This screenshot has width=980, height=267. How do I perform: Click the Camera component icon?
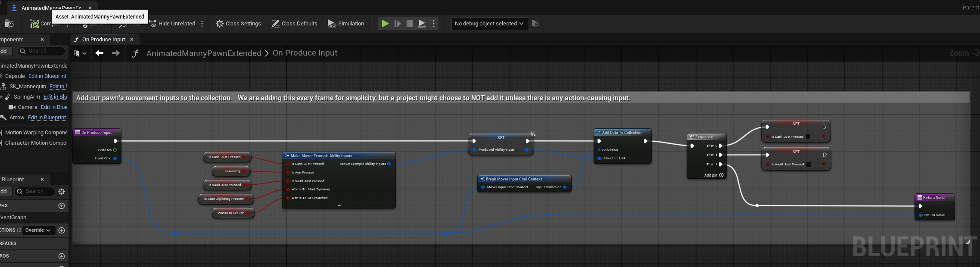[12, 107]
